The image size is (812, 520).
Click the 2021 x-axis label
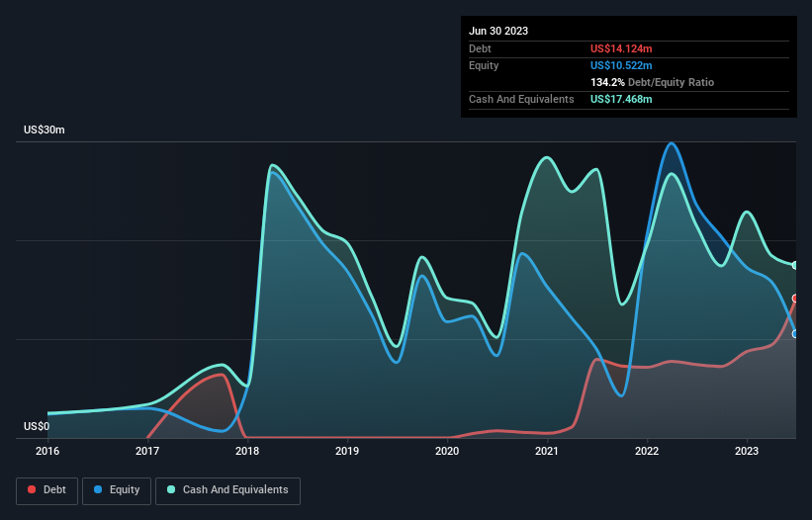[x=547, y=451]
